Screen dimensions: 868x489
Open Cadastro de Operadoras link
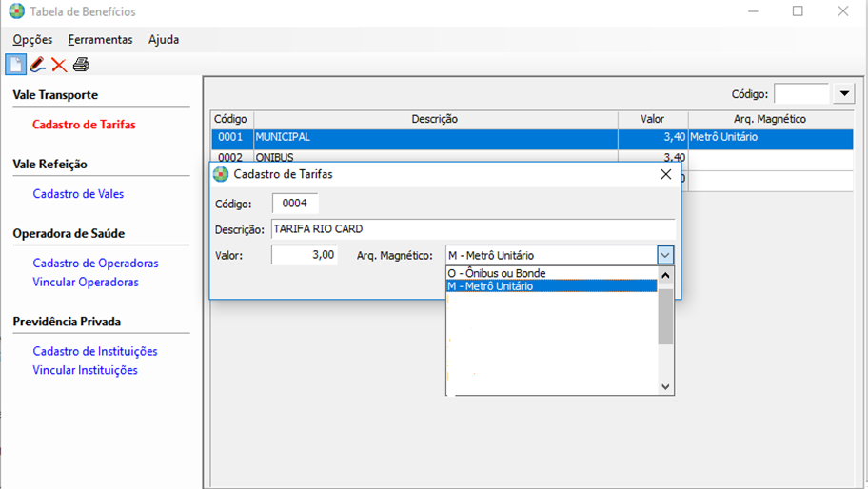click(x=95, y=264)
